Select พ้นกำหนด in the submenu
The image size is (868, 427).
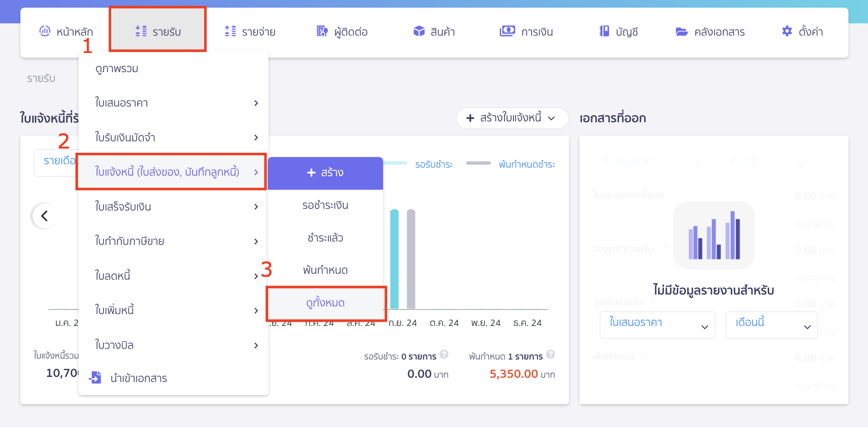325,270
